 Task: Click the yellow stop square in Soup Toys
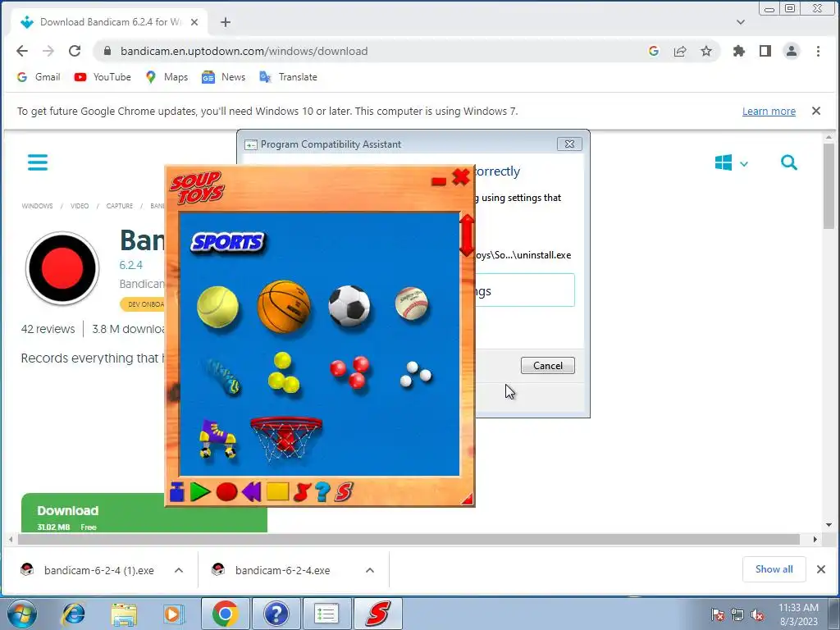point(277,492)
